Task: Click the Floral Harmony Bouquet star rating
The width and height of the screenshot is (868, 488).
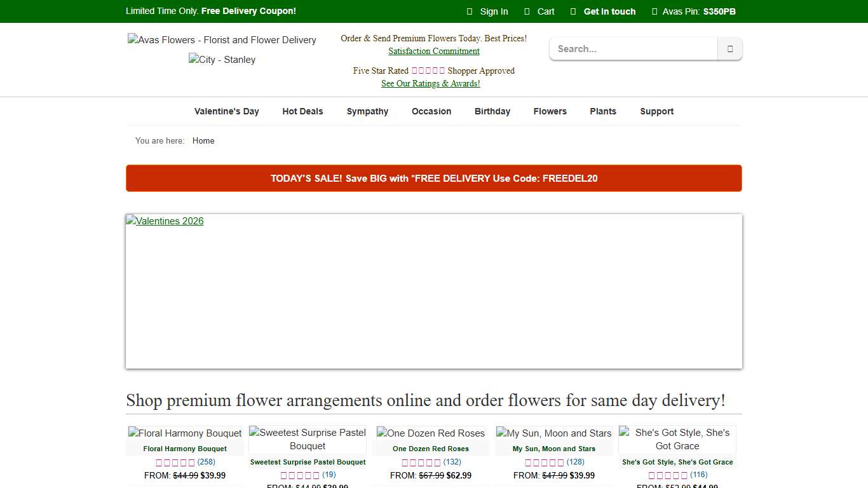Action: pyautogui.click(x=175, y=463)
